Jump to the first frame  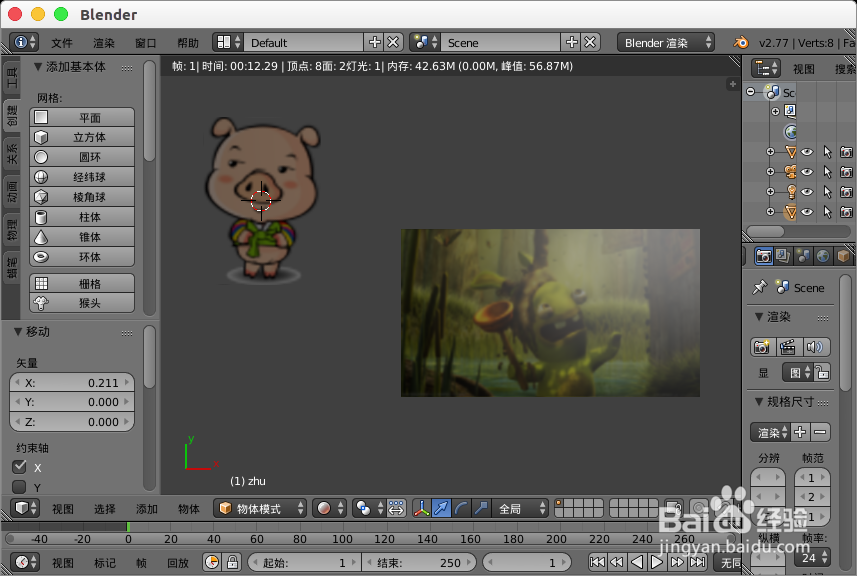pos(597,562)
